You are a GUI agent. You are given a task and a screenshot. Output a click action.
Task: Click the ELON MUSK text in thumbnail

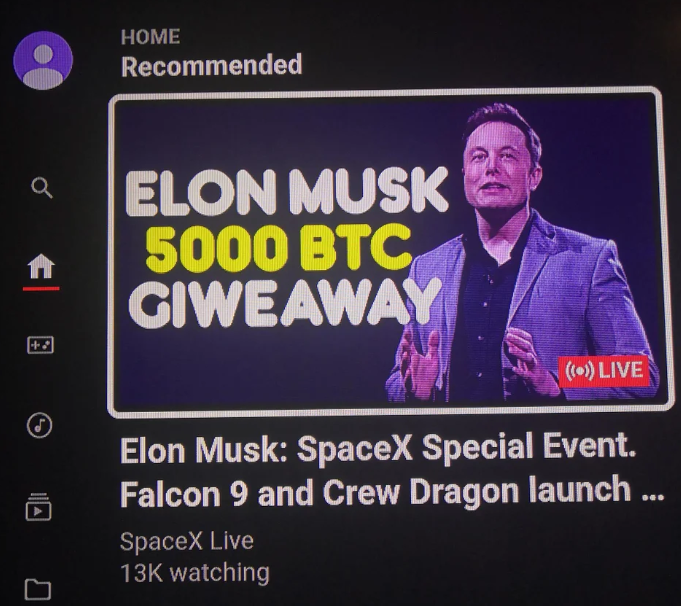(x=287, y=192)
